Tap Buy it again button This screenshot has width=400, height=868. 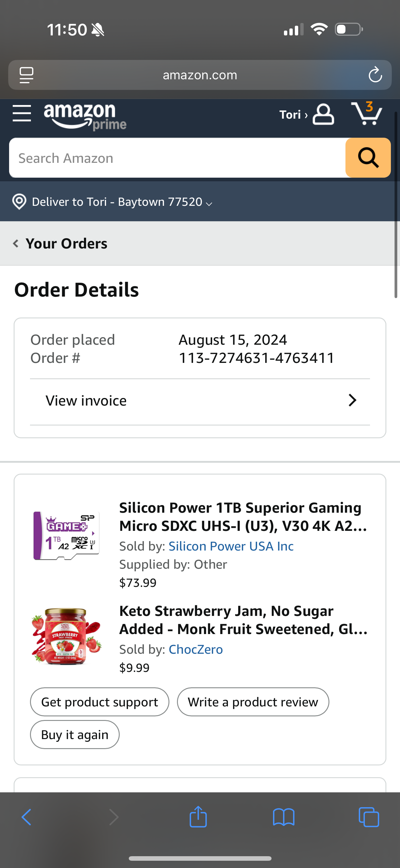(x=75, y=735)
